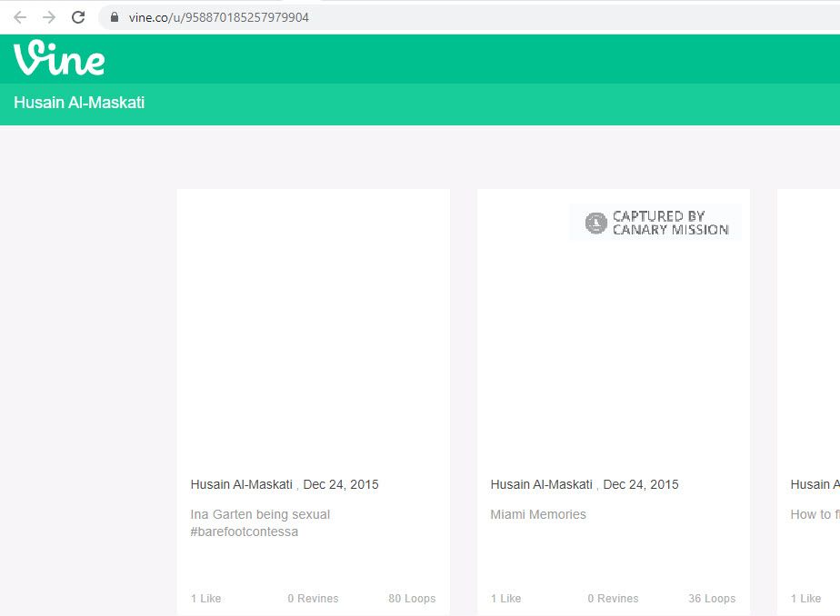This screenshot has width=840, height=616.
Task: Click author name on the Ina Garten post
Action: 241,484
